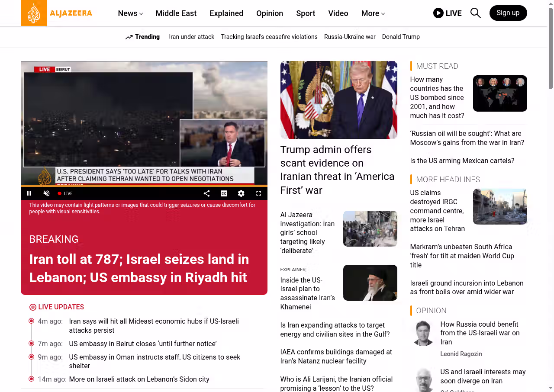554x392 pixels.
Task: Go to the Opinion section
Action: click(269, 13)
